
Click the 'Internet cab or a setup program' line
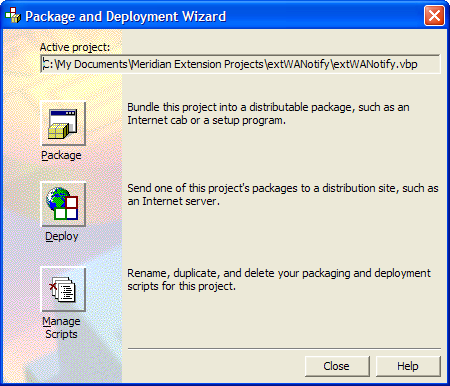point(206,120)
